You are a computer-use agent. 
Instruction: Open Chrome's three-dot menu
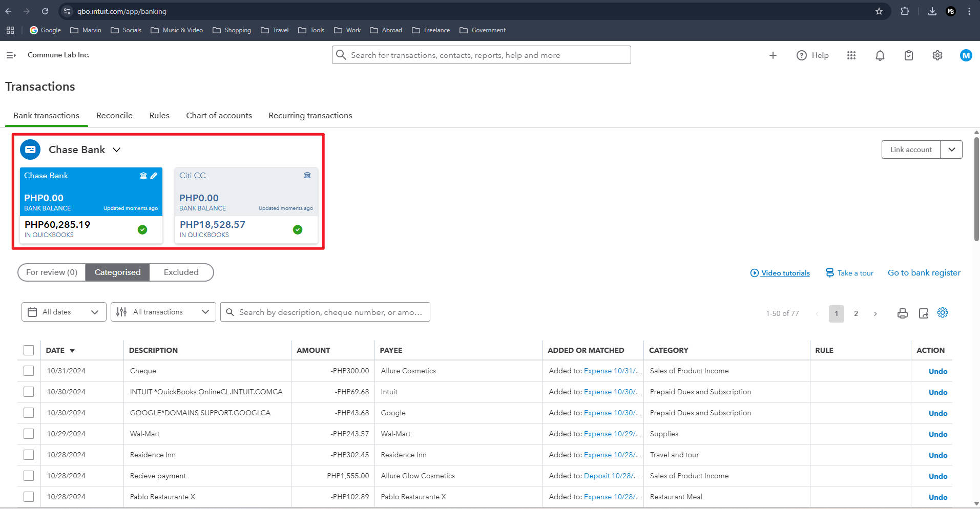[969, 11]
